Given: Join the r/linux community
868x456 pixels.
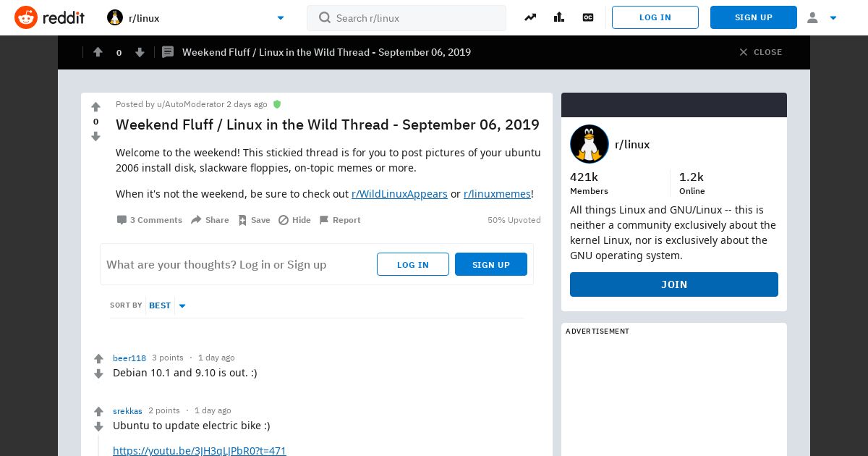Looking at the screenshot, I should 674,284.
